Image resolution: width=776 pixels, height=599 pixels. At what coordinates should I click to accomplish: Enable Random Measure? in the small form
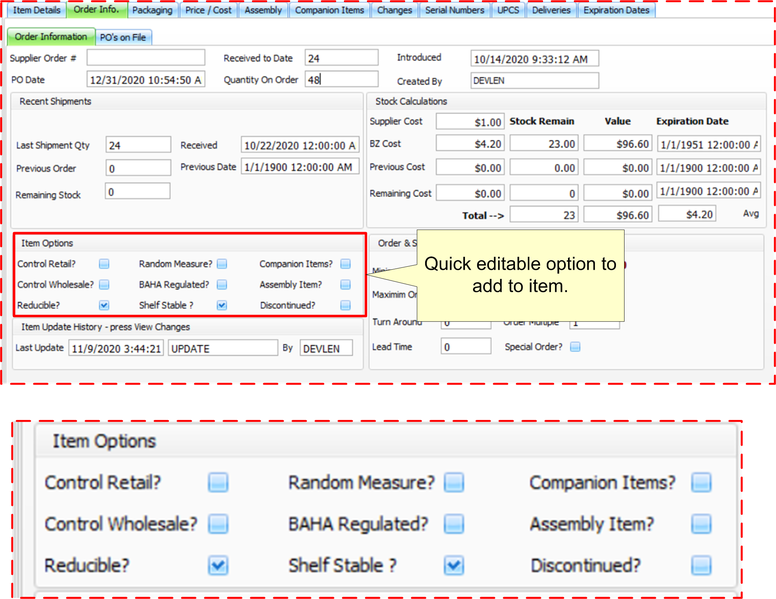tap(222, 264)
